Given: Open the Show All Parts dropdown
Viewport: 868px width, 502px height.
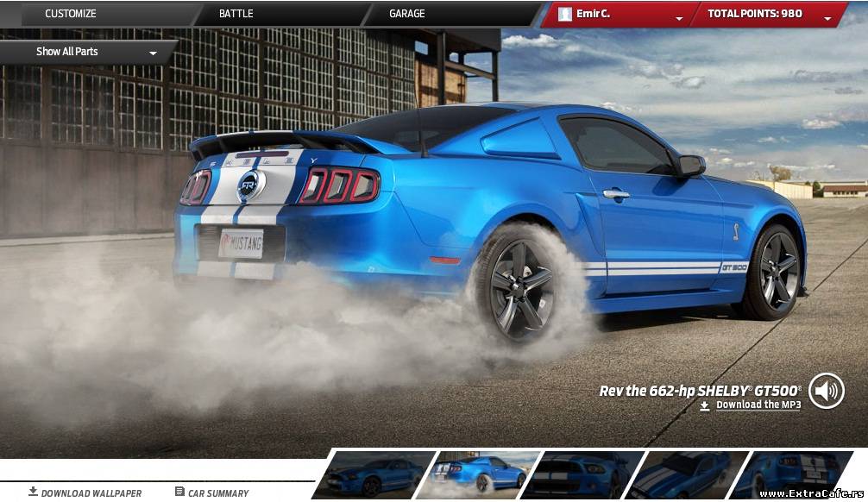Looking at the screenshot, I should pyautogui.click(x=89, y=52).
